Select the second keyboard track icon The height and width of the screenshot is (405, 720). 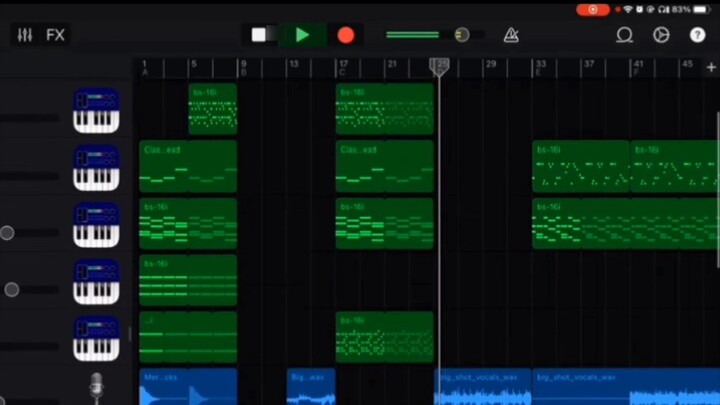(96, 167)
